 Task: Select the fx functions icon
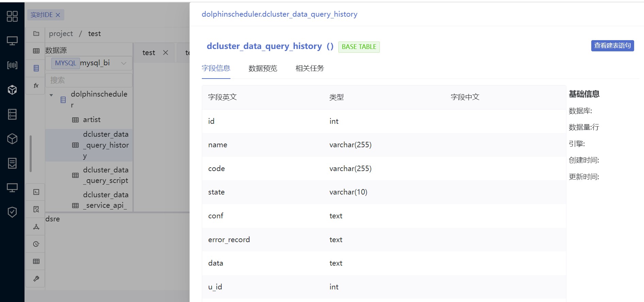(36, 85)
